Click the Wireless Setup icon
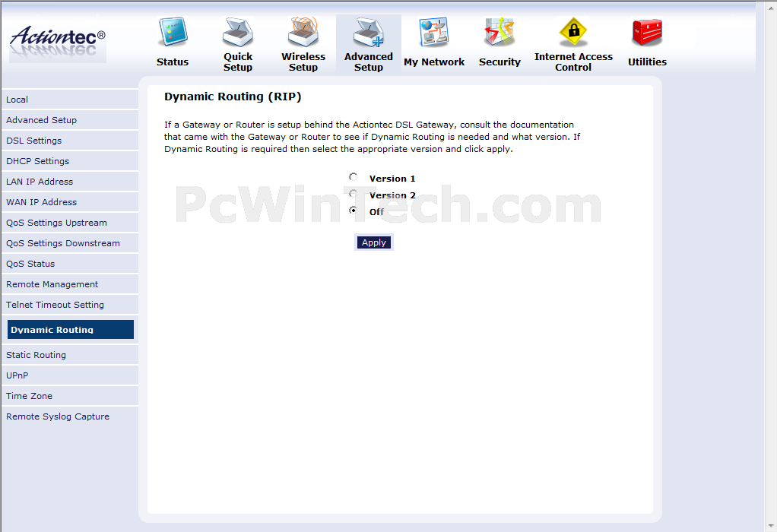777x532 pixels. point(303,32)
